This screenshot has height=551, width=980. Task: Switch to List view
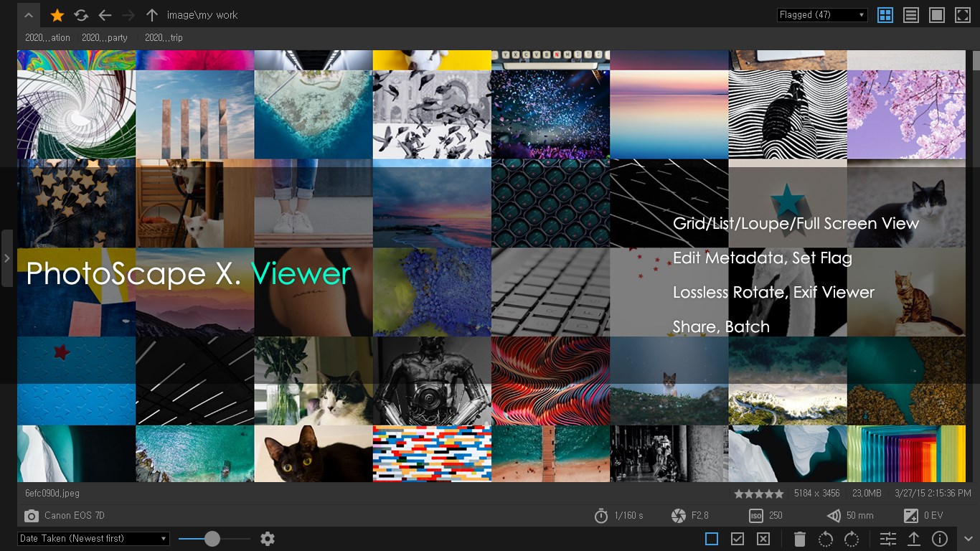coord(910,14)
